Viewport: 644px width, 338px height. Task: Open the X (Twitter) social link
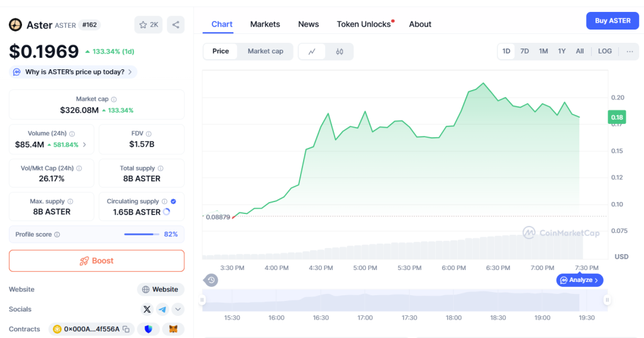coord(147,309)
